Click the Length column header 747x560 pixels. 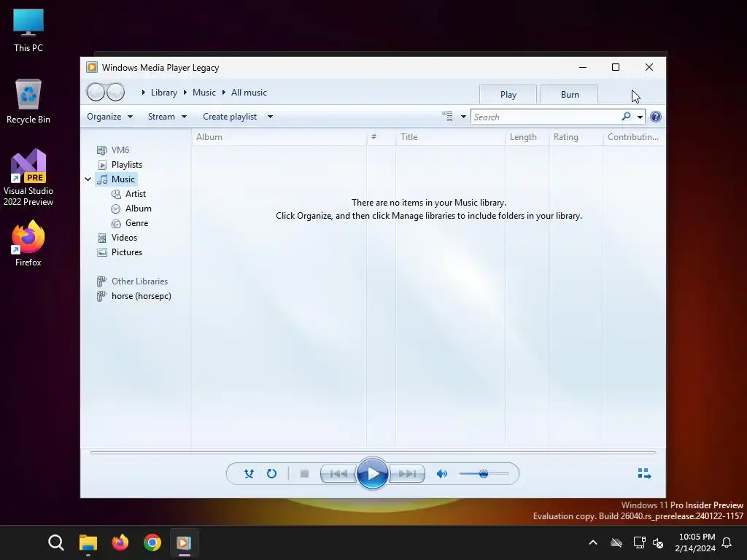coord(527,137)
